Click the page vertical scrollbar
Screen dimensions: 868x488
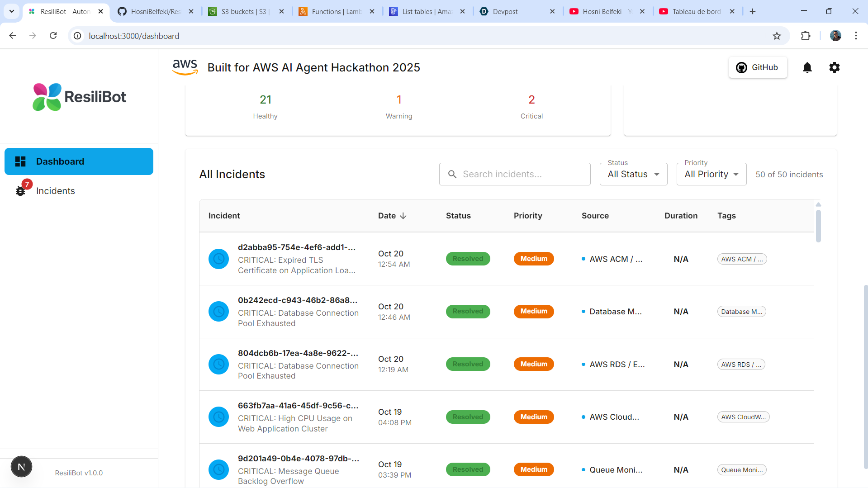(865, 376)
